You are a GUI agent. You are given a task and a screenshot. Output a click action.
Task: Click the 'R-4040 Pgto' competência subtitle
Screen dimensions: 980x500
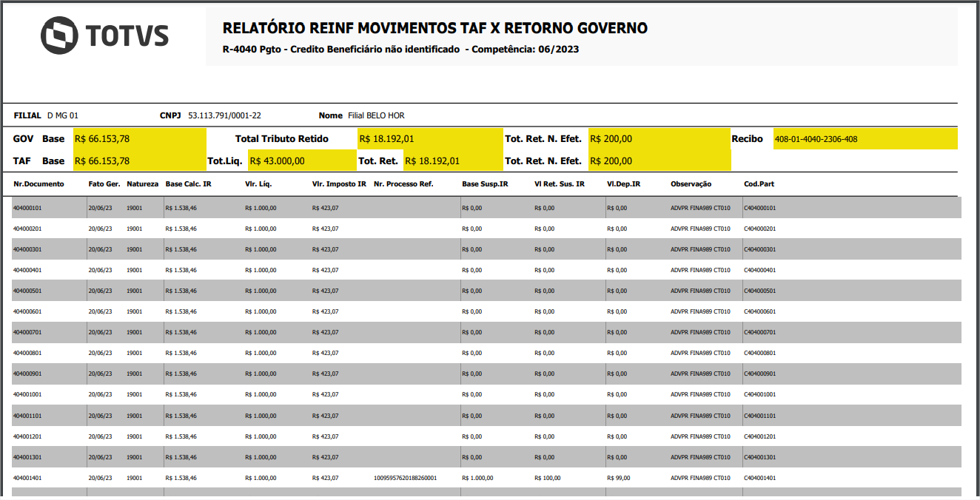(x=400, y=50)
